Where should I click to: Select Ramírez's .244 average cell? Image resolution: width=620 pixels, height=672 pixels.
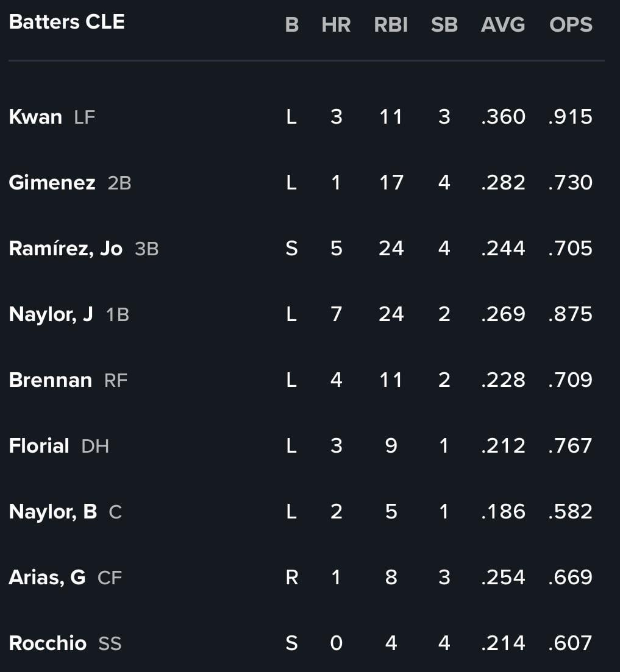pos(503,249)
